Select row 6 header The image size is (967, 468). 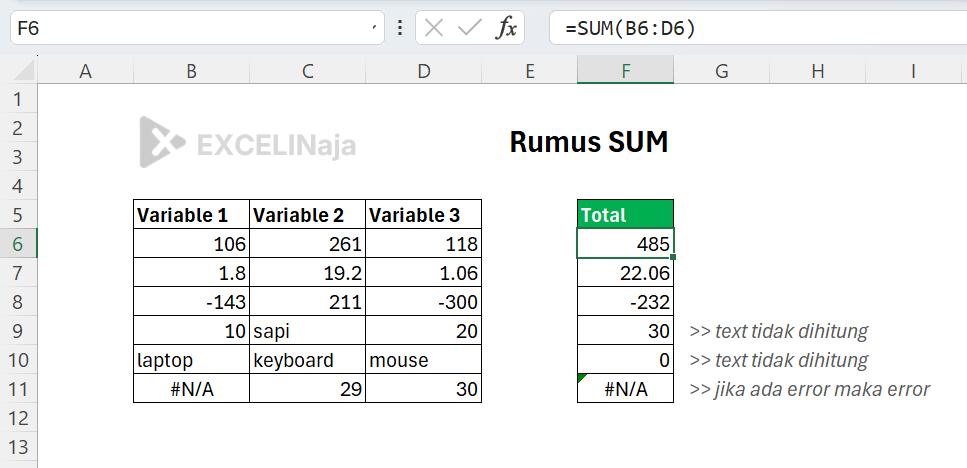(19, 244)
